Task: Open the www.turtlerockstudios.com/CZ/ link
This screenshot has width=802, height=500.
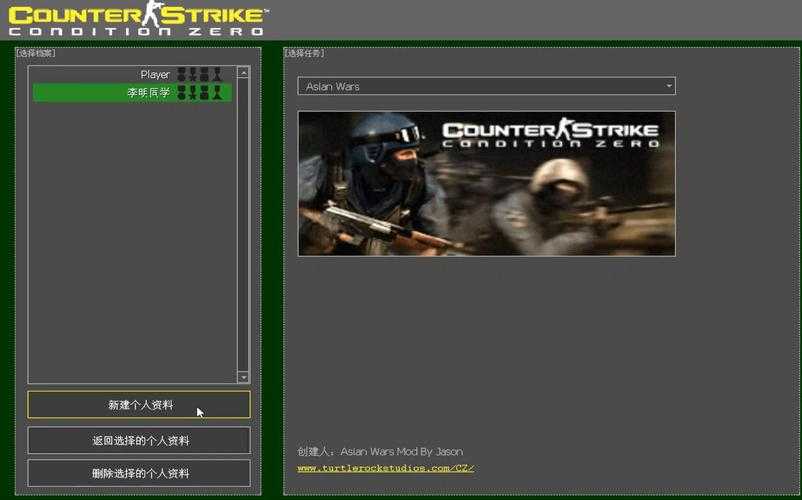Action: point(386,468)
